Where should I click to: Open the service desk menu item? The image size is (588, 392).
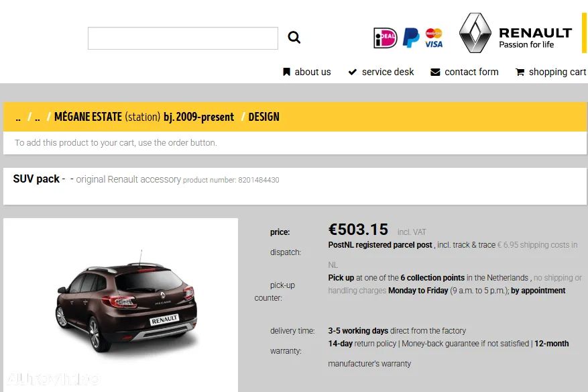tap(388, 72)
